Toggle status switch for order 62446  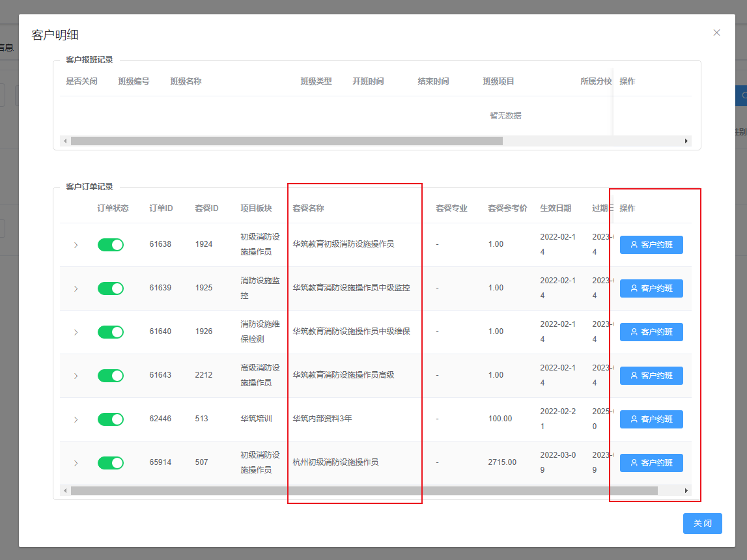coord(111,419)
